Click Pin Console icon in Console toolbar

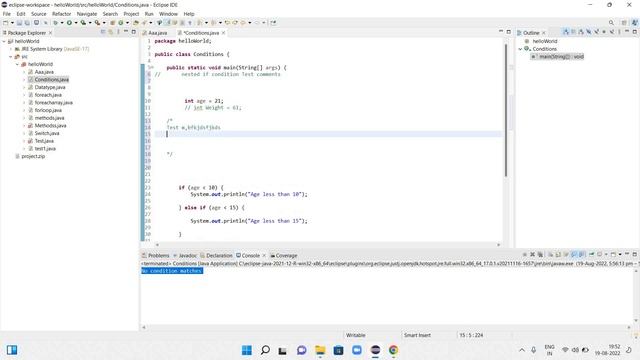click(591, 254)
